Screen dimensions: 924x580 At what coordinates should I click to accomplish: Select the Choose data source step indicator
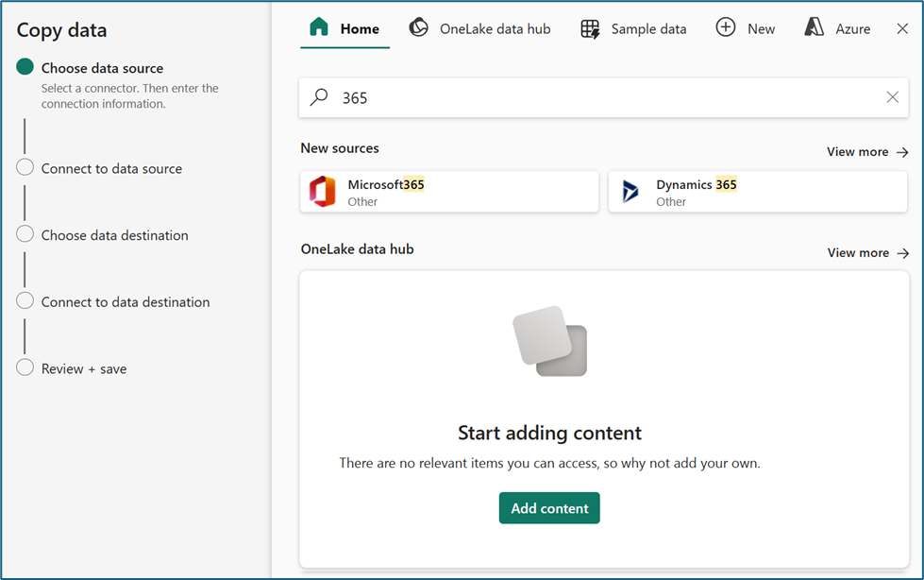[x=25, y=67]
